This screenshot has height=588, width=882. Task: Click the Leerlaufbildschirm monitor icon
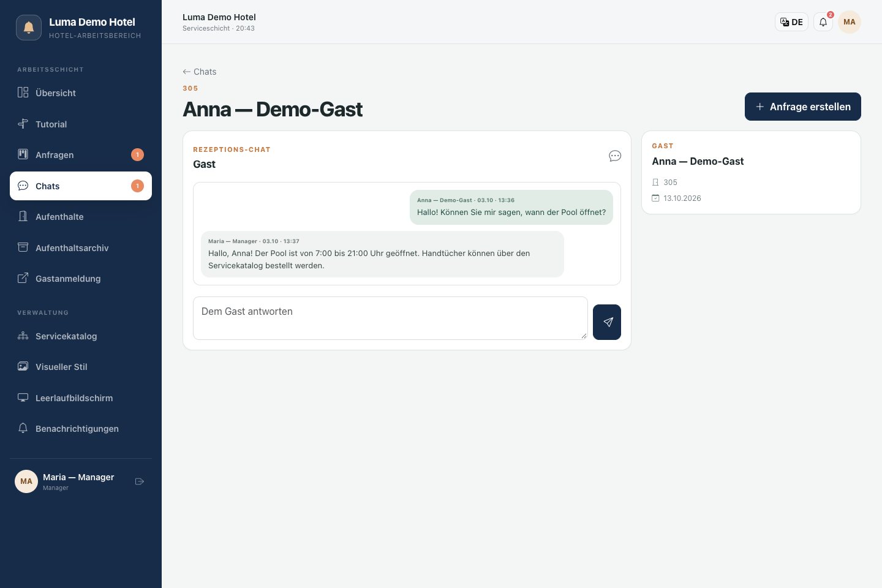point(23,398)
